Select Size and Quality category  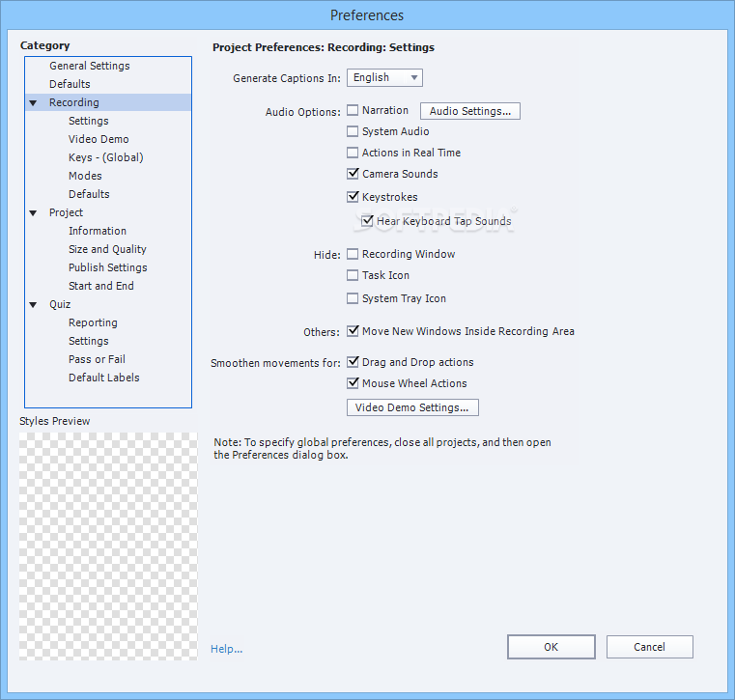[x=108, y=249]
